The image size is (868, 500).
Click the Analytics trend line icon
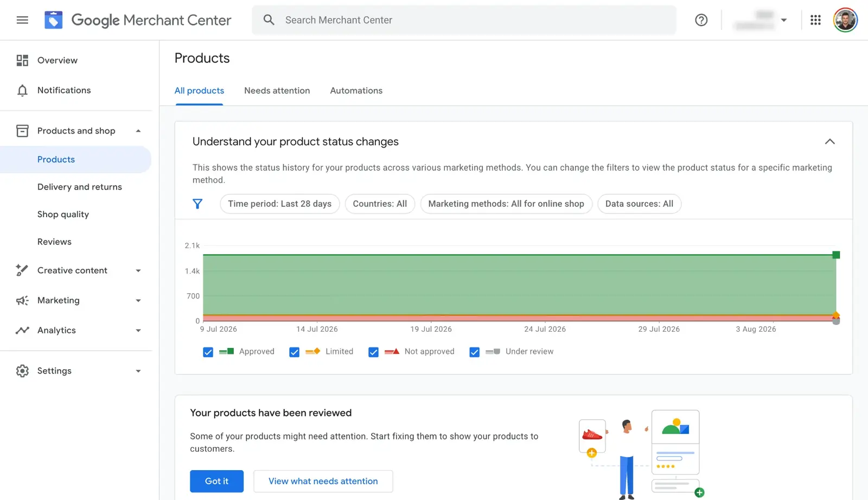coord(22,330)
